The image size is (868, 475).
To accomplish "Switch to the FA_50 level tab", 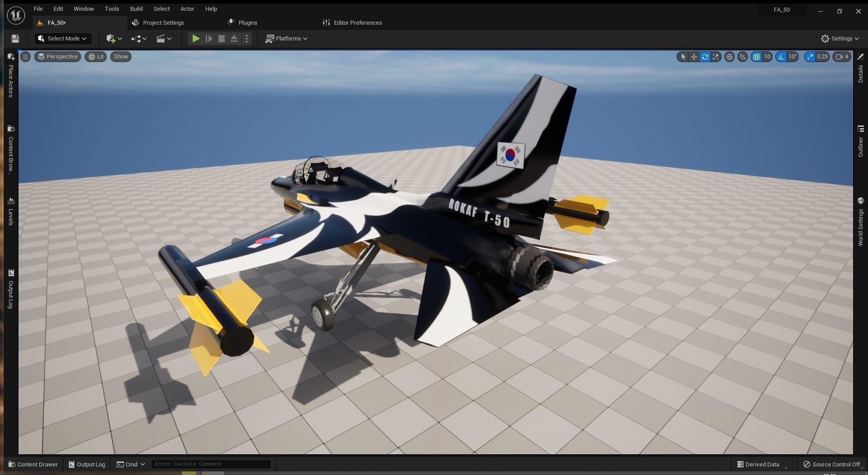I will point(79,22).
